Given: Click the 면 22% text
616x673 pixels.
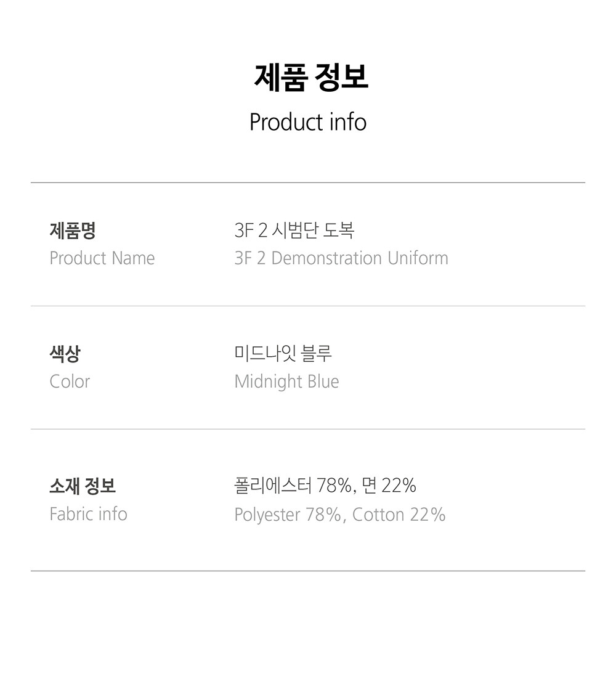Looking at the screenshot, I should [389, 486].
